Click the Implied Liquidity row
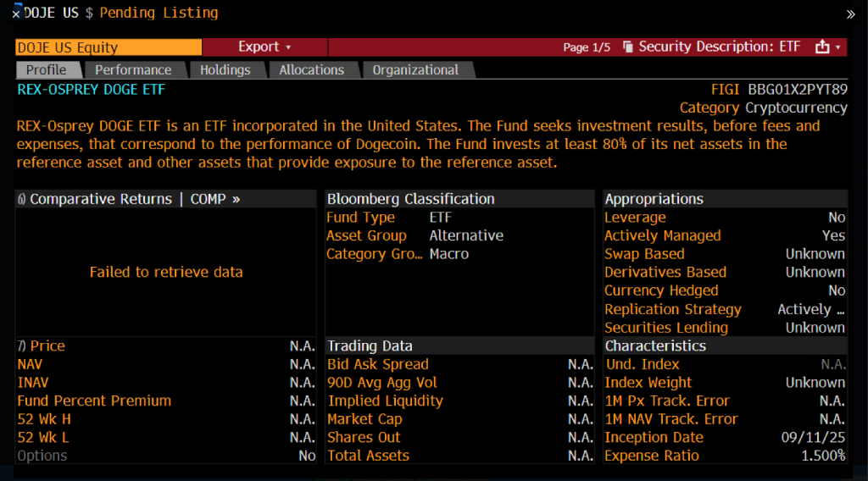868x481 pixels. tap(459, 401)
